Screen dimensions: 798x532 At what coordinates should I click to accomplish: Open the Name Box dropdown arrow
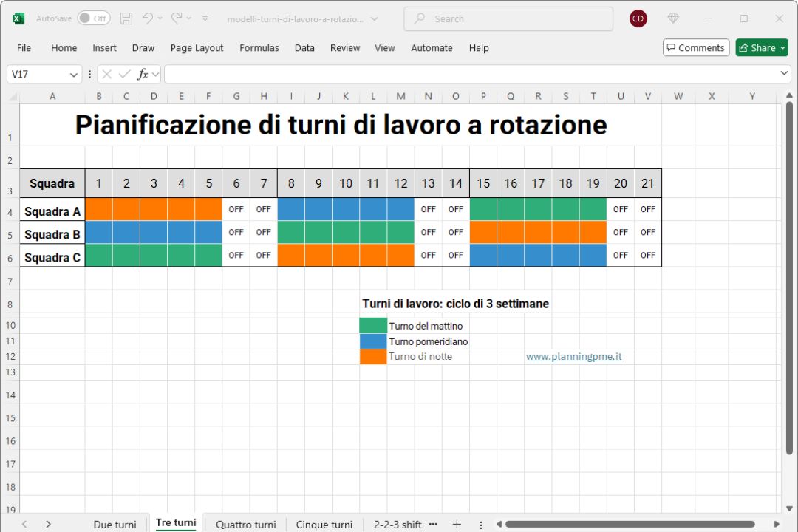click(x=74, y=75)
